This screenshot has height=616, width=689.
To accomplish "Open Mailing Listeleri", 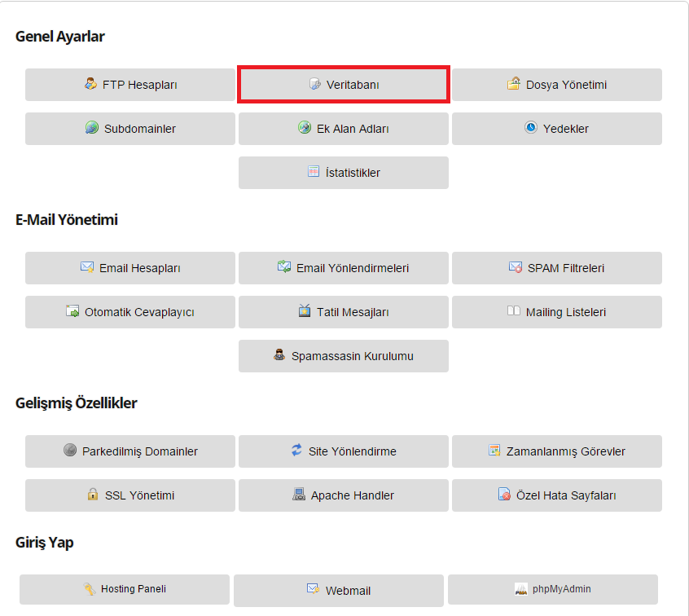I will (x=557, y=312).
